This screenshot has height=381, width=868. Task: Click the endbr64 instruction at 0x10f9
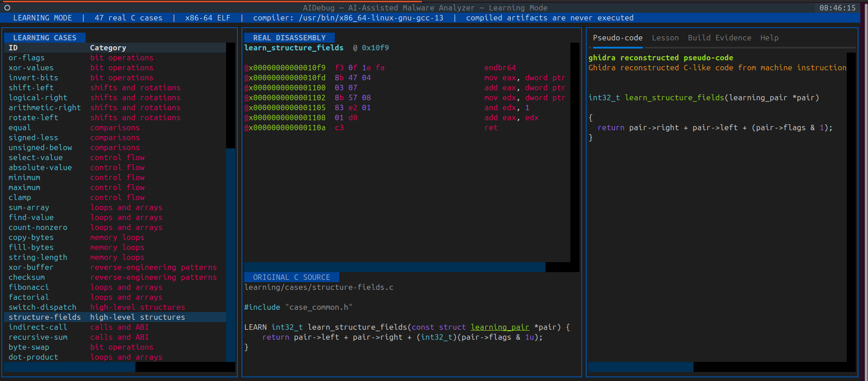click(500, 68)
